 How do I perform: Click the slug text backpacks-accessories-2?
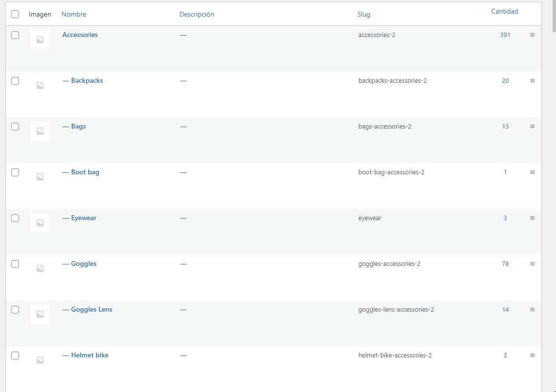[393, 80]
